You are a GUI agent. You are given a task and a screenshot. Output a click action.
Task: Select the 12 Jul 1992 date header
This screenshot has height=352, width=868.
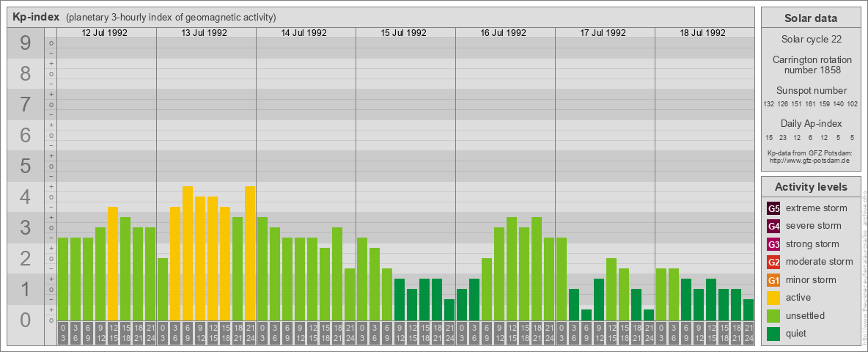tap(105, 33)
